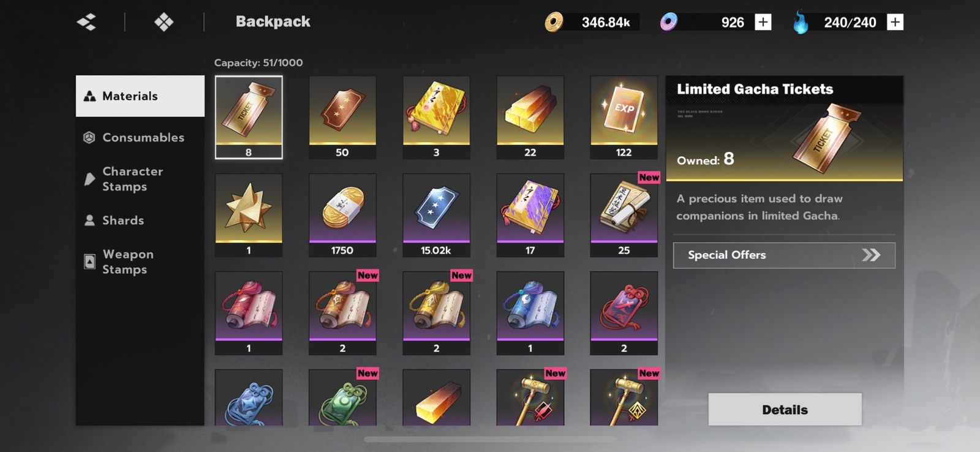Click the horizontal scroll bar at bottom
This screenshot has width=980, height=452.
[x=490, y=439]
